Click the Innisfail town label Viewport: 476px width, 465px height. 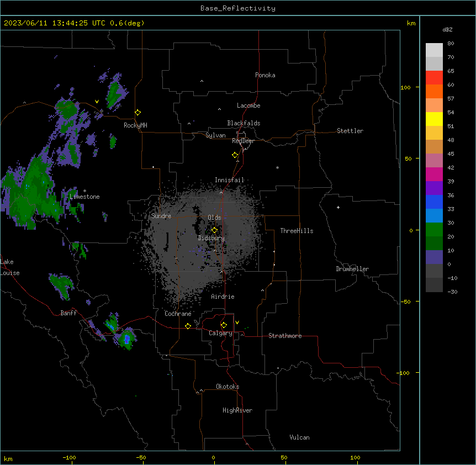pos(229,180)
